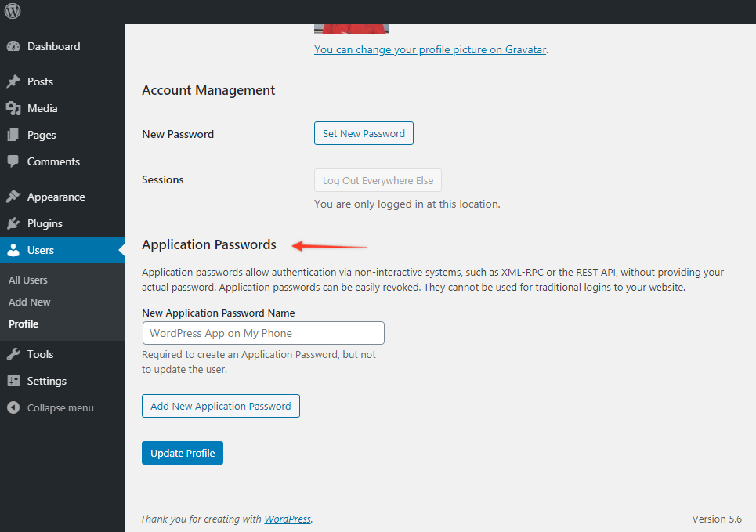Click 'You are only logged in' text

click(x=407, y=204)
